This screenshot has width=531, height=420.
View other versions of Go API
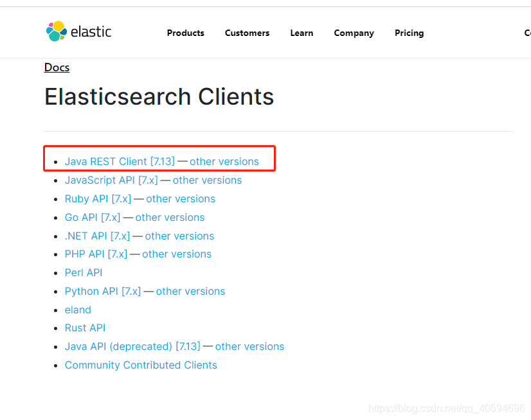(x=170, y=217)
